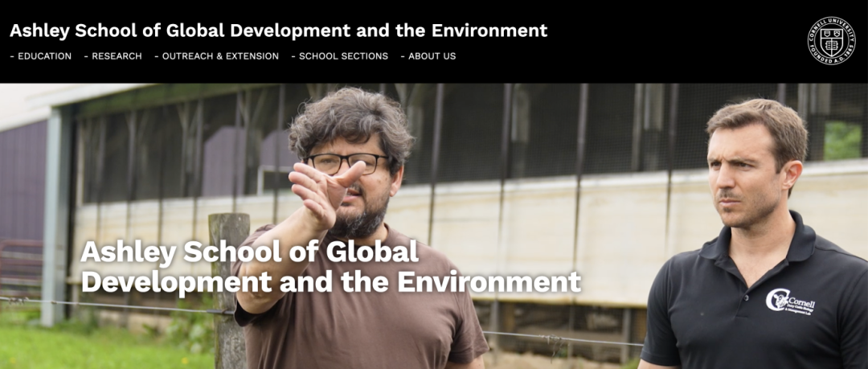Open the Outreach & Extension menu

tap(220, 56)
